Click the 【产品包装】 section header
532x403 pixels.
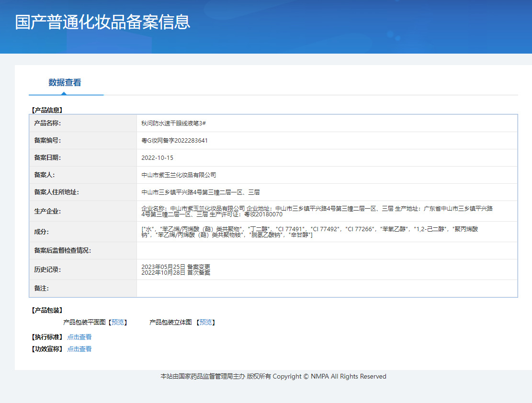coord(46,310)
